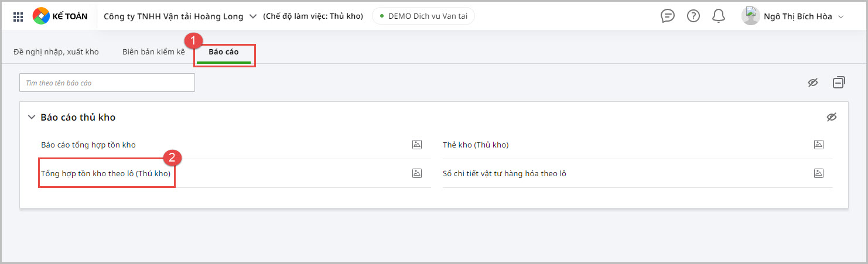The image size is (868, 264).
Task: Open the help question mark icon
Action: (693, 16)
